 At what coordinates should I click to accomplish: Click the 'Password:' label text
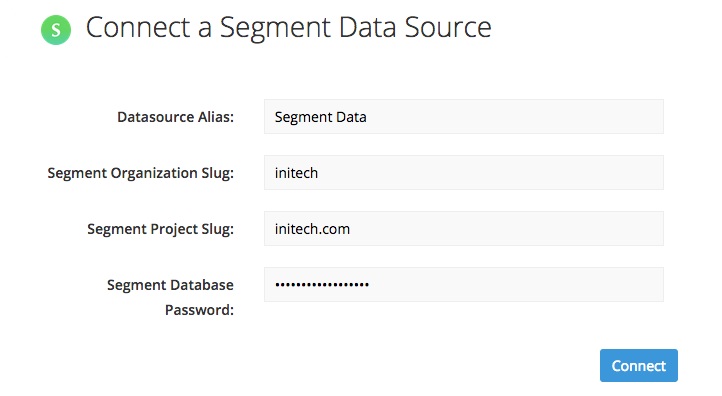pyautogui.click(x=199, y=310)
